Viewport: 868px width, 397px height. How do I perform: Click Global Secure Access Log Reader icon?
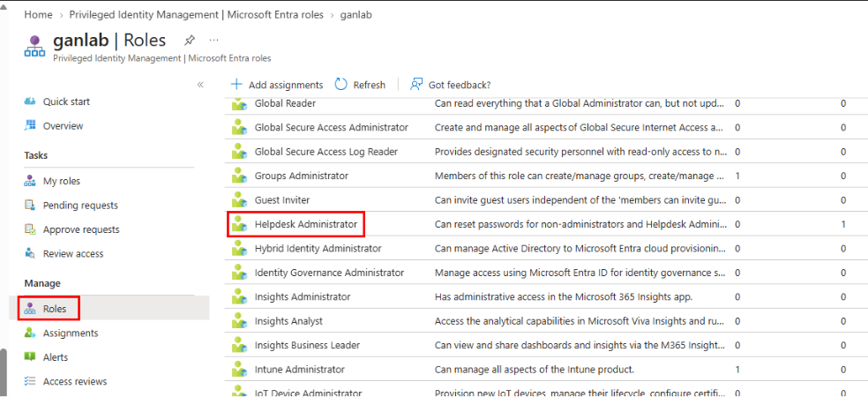click(239, 151)
